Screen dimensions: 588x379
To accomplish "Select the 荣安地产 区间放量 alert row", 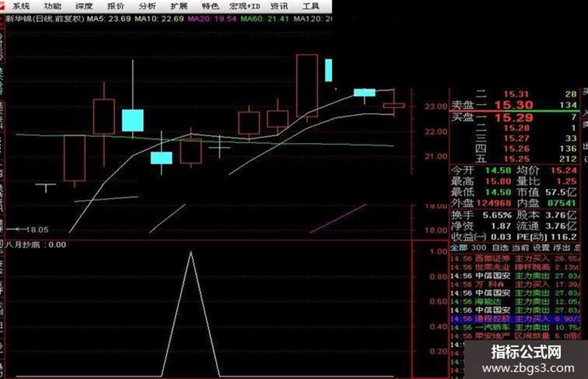I will click(515, 336).
